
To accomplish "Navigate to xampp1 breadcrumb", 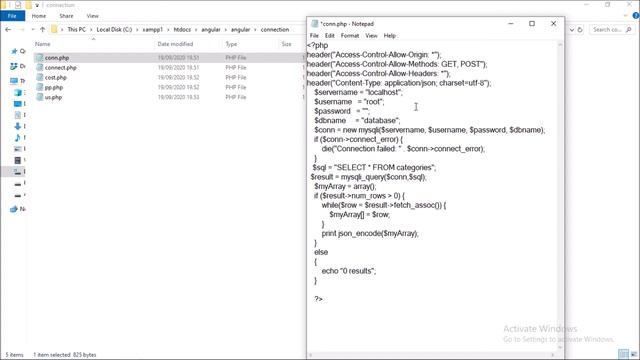I will pyautogui.click(x=153, y=29).
